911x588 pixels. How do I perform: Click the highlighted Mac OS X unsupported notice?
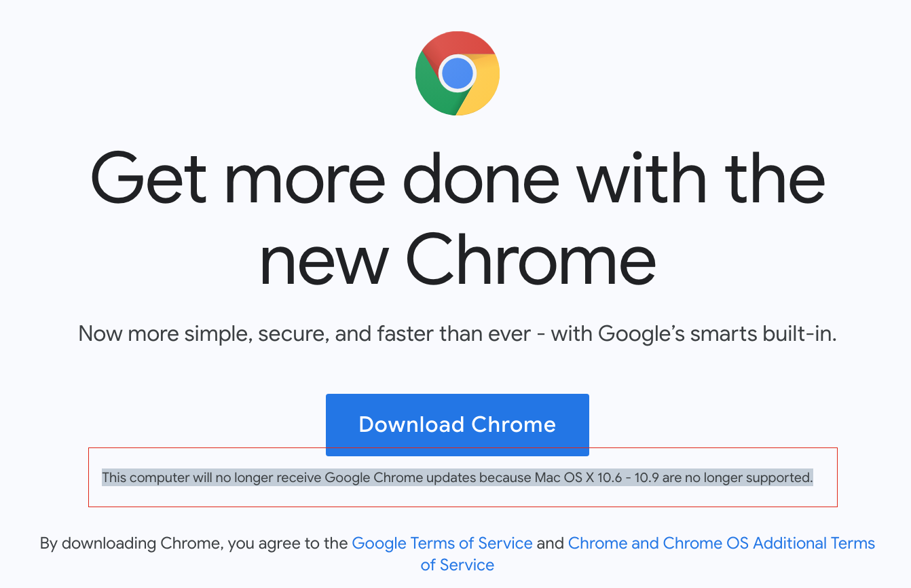pos(457,477)
